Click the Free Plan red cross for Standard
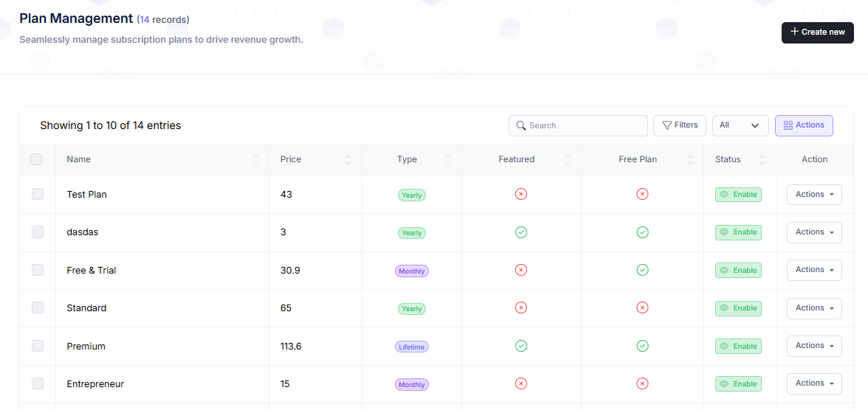The image size is (868, 410). click(x=642, y=307)
